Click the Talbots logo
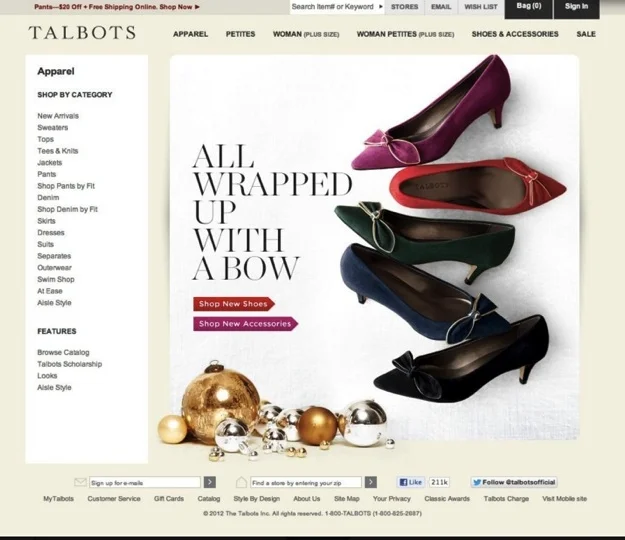This screenshot has width=625, height=540. [x=82, y=33]
